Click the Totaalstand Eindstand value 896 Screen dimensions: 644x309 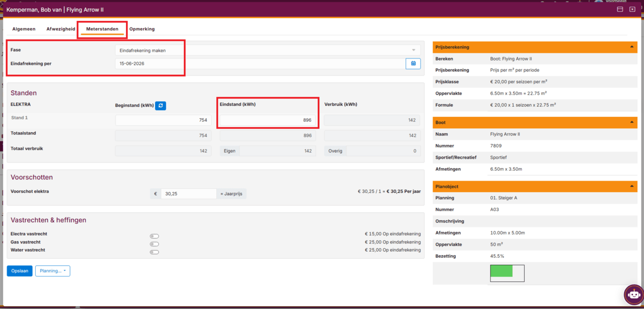pos(268,135)
